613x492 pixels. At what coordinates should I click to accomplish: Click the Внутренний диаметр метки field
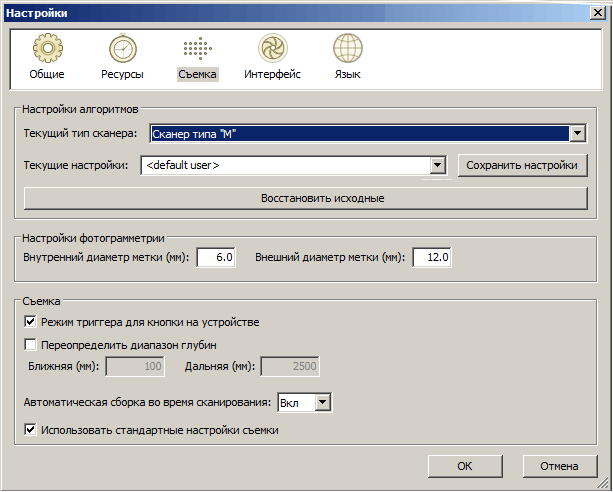[216, 257]
